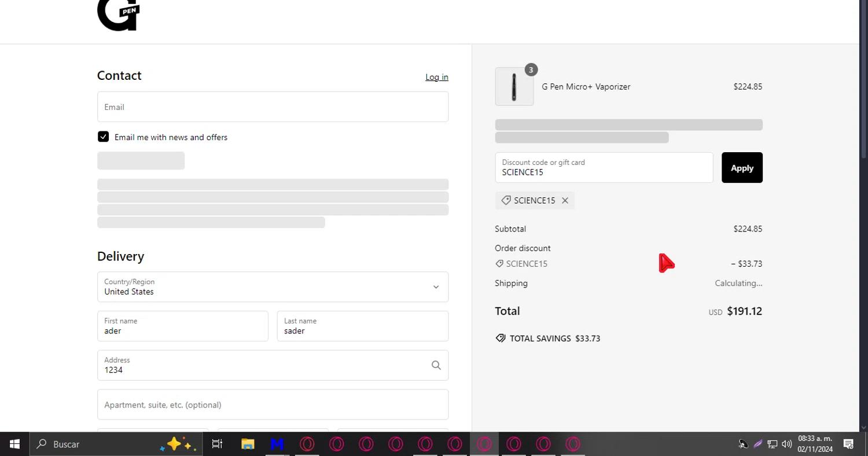
Task: Click the Delivery section heading
Action: [x=120, y=256]
